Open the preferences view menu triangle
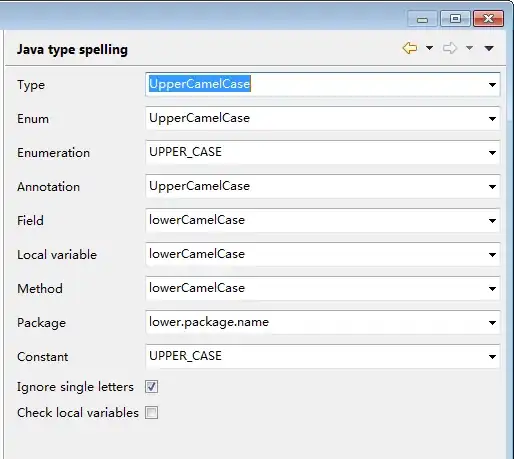 (489, 49)
